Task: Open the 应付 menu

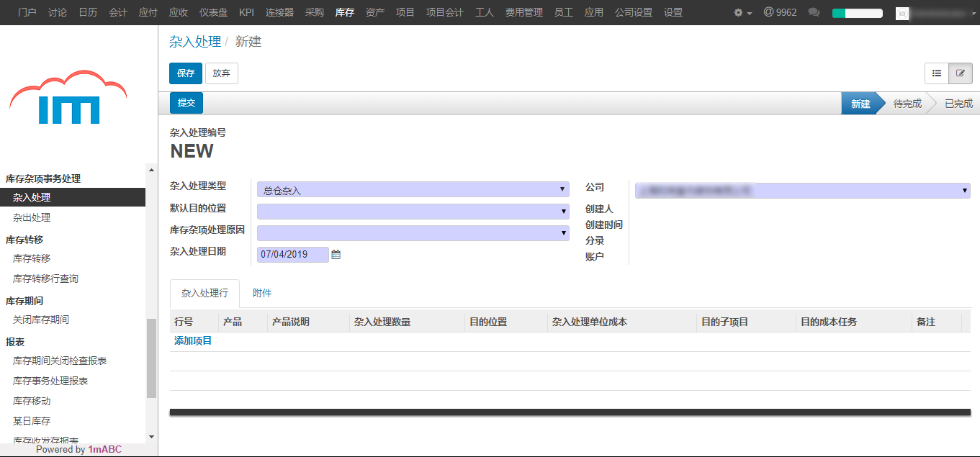Action: 148,12
